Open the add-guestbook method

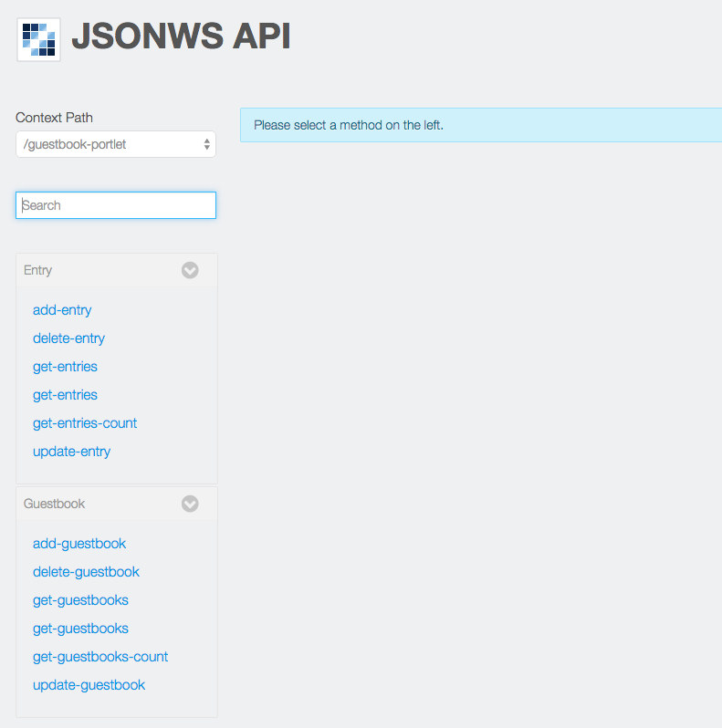click(x=79, y=544)
